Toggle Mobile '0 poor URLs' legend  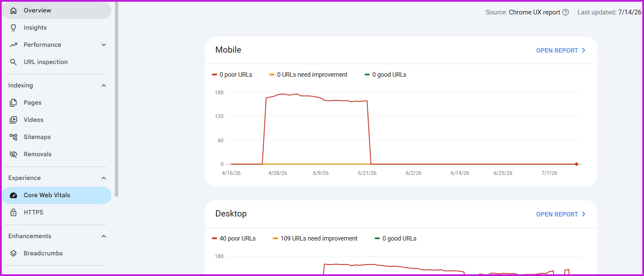coord(232,75)
